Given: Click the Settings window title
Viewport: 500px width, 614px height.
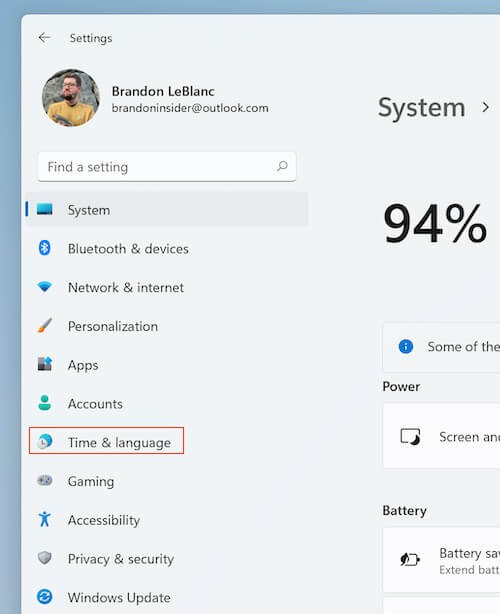Looking at the screenshot, I should coord(91,38).
